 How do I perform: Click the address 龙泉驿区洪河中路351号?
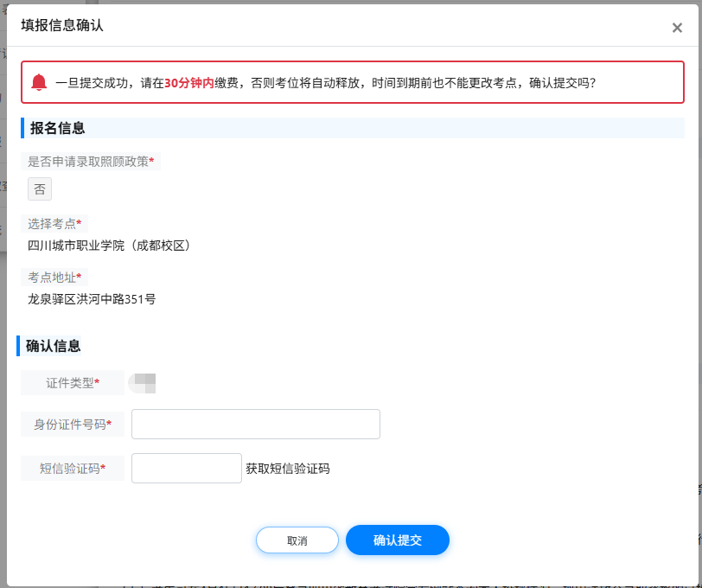(x=92, y=298)
